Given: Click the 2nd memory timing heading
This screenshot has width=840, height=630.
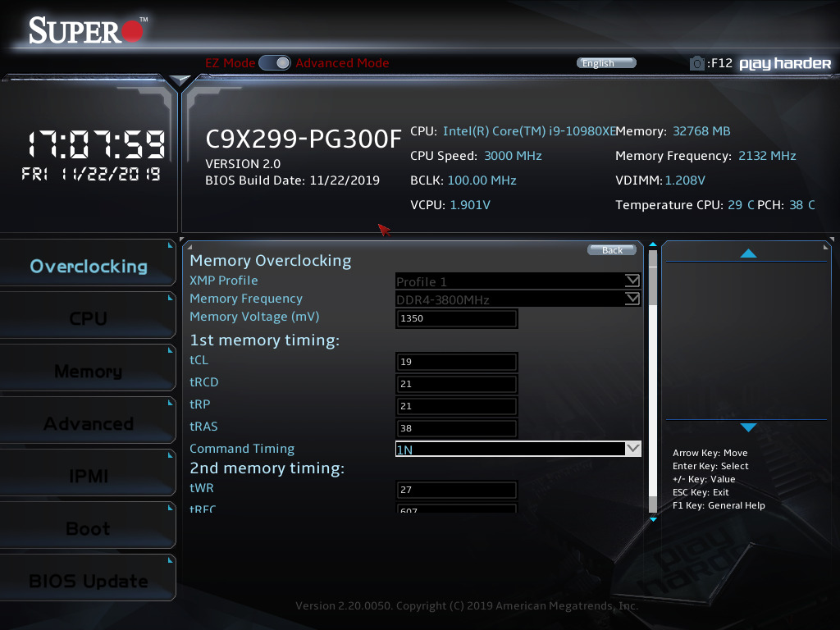Looking at the screenshot, I should [267, 468].
